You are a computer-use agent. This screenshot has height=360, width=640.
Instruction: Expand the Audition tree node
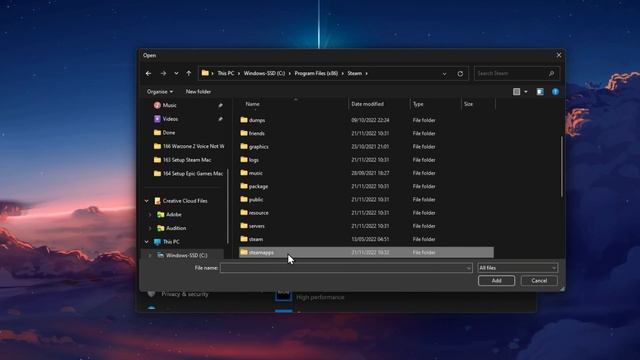coord(150,228)
